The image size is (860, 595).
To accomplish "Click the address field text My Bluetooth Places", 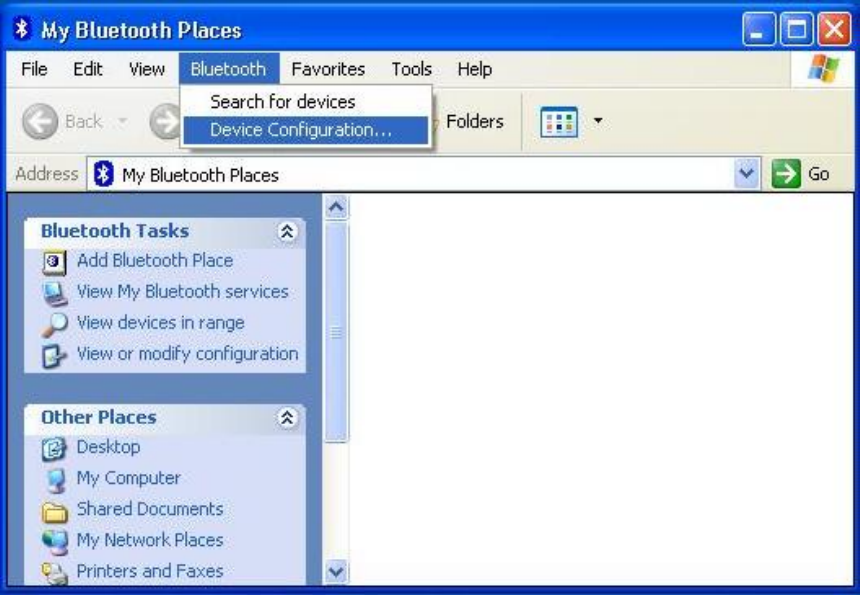I will coord(200,175).
